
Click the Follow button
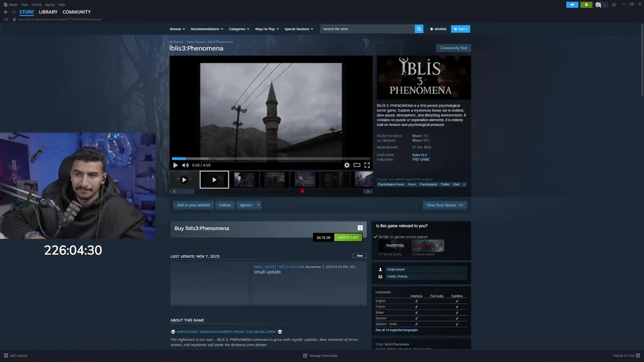pyautogui.click(x=225, y=205)
